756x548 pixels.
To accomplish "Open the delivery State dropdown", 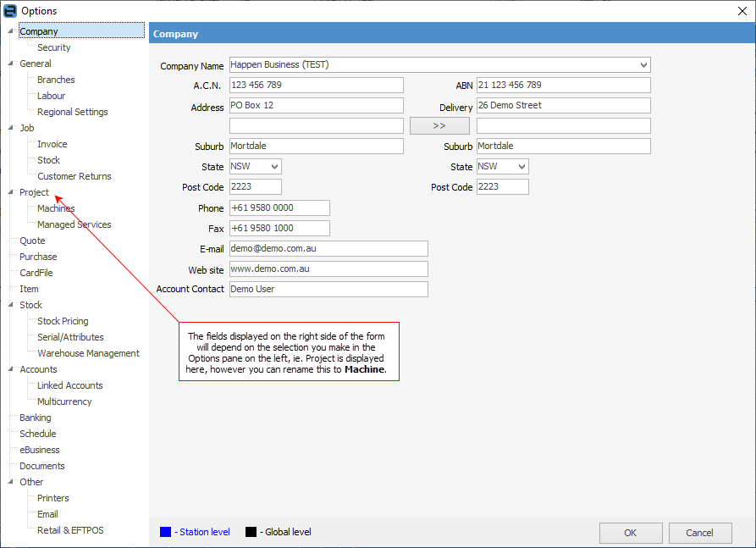I will pos(521,167).
